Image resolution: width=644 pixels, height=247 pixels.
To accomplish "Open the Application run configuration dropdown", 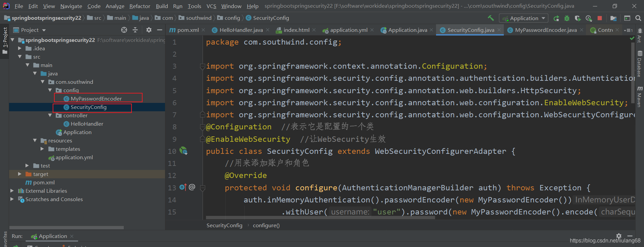I will (524, 18).
